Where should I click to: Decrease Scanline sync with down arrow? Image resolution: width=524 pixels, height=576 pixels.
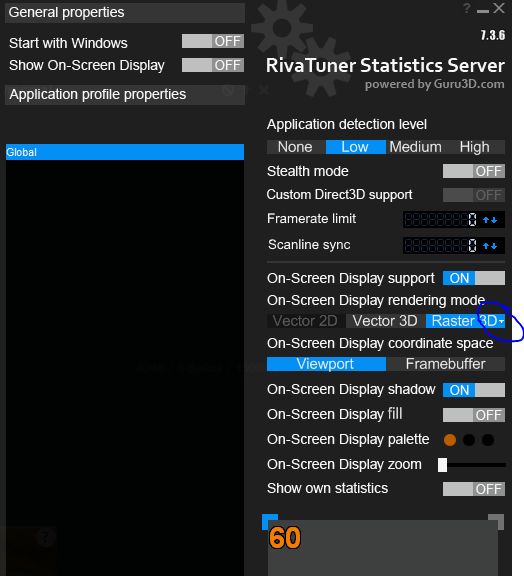494,246
